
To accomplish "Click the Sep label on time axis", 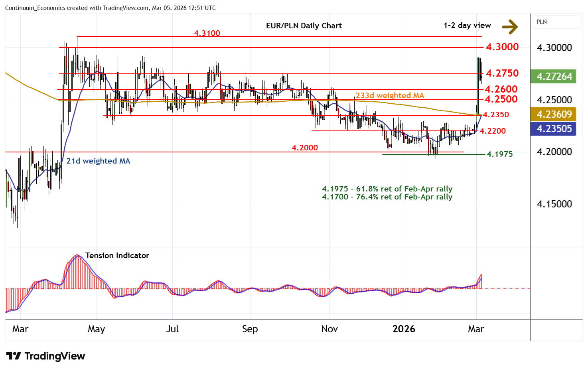I will (x=250, y=329).
